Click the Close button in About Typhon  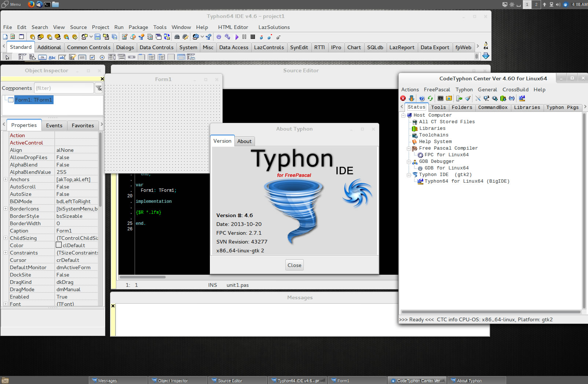pyautogui.click(x=295, y=265)
